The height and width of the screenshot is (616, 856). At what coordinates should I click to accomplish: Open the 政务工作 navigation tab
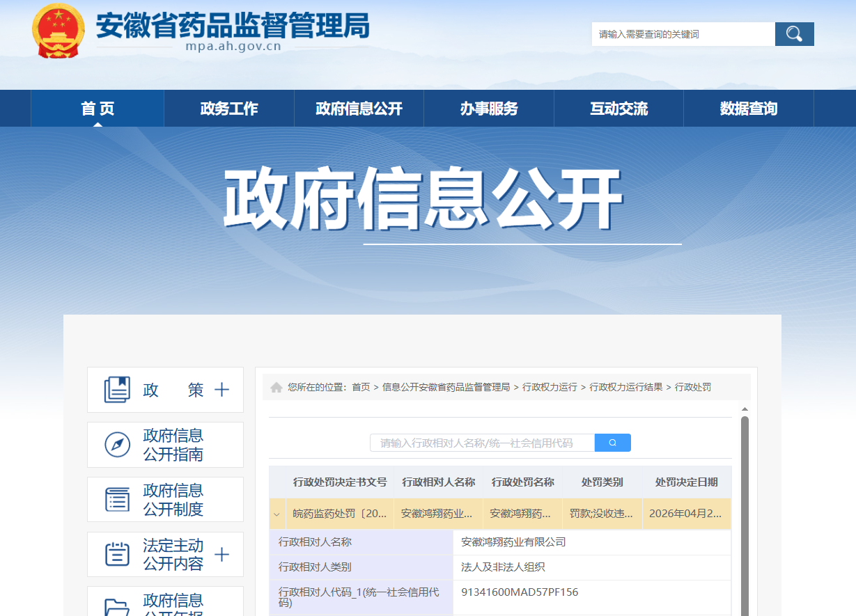[228, 109]
